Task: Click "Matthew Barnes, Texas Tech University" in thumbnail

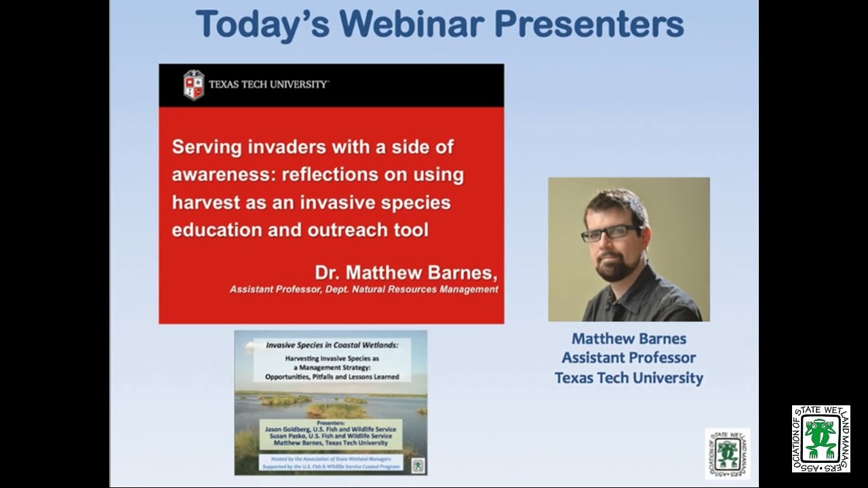Action: click(331, 443)
